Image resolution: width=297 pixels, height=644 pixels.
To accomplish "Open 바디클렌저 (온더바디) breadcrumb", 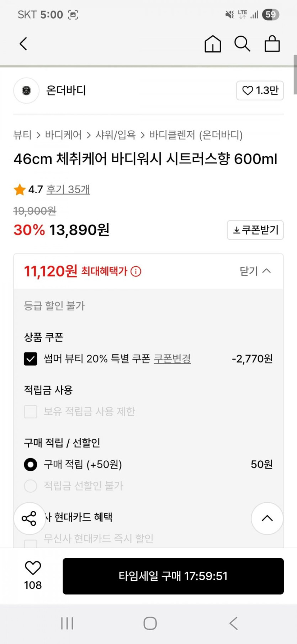I will (196, 135).
